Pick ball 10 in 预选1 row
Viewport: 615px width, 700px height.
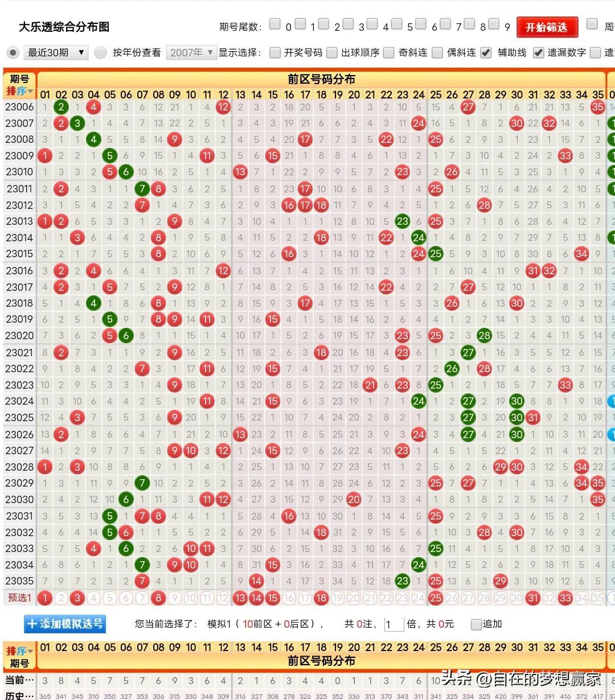191,598
